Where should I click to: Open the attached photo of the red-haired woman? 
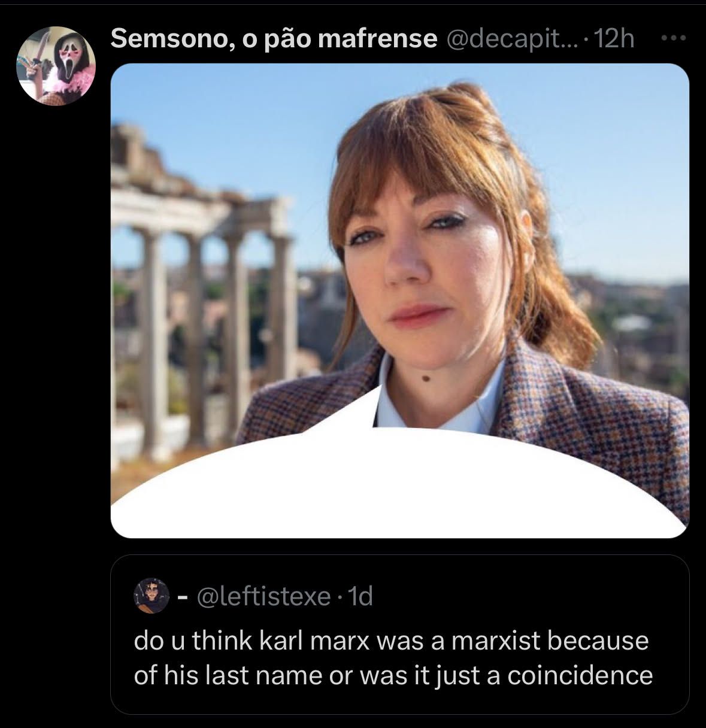(x=400, y=301)
